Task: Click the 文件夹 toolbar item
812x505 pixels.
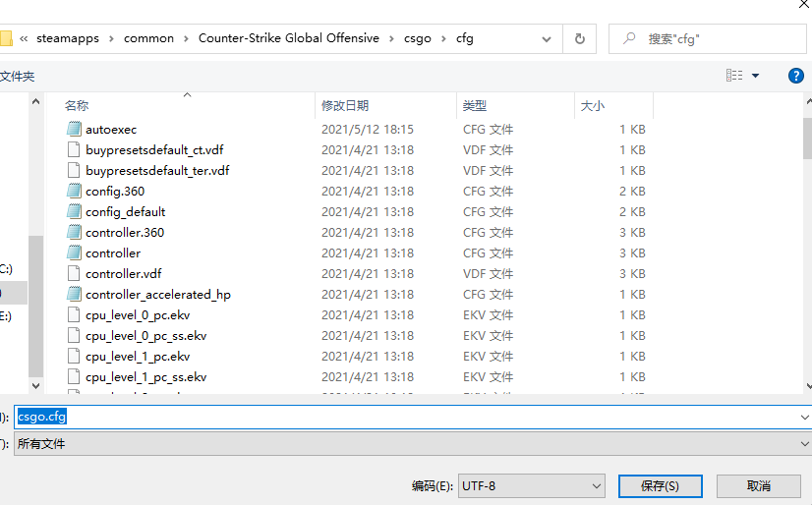Action: [17, 77]
